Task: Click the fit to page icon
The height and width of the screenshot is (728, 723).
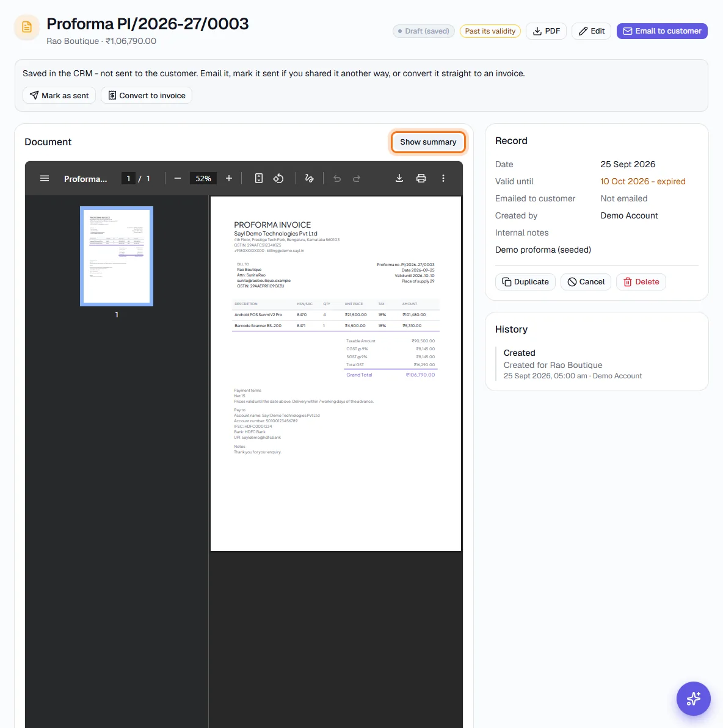Action: coord(259,178)
